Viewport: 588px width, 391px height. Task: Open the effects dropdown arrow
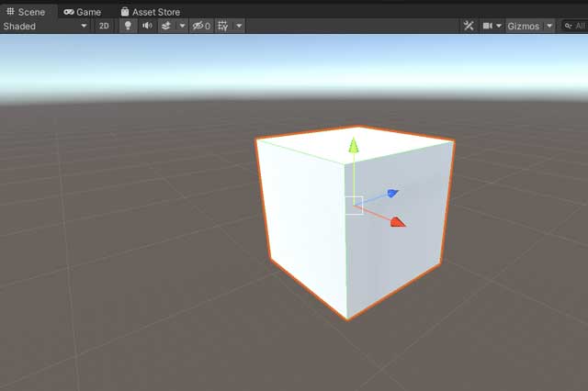tap(182, 26)
